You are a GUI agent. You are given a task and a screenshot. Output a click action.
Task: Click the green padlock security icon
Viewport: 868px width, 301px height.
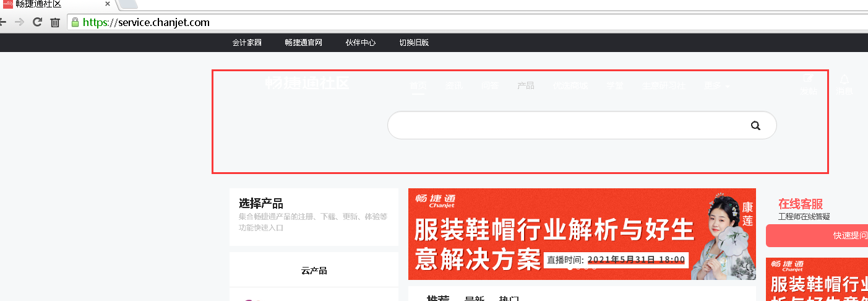[x=75, y=22]
